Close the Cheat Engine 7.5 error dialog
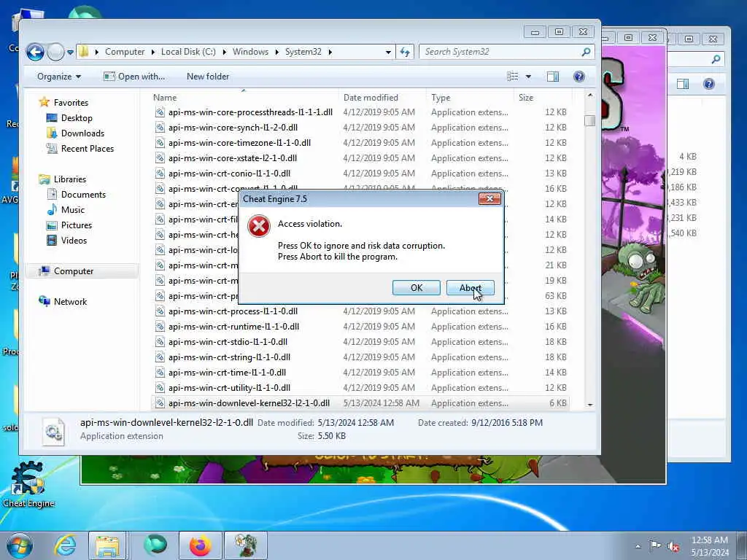747x560 pixels. pos(489,198)
